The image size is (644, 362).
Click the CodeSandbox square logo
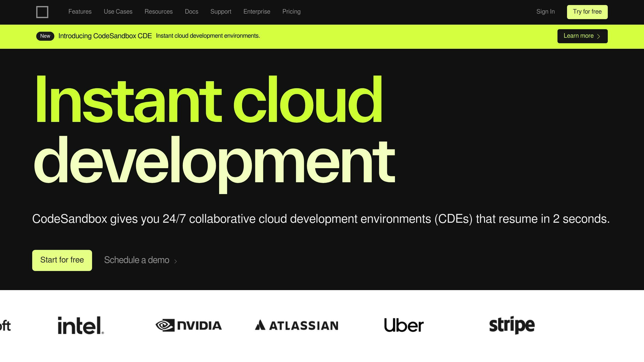[42, 12]
